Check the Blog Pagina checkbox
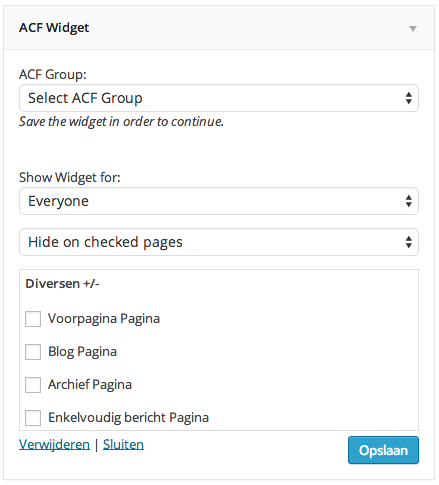Viewport: 439px width, 485px height. pyautogui.click(x=33, y=352)
